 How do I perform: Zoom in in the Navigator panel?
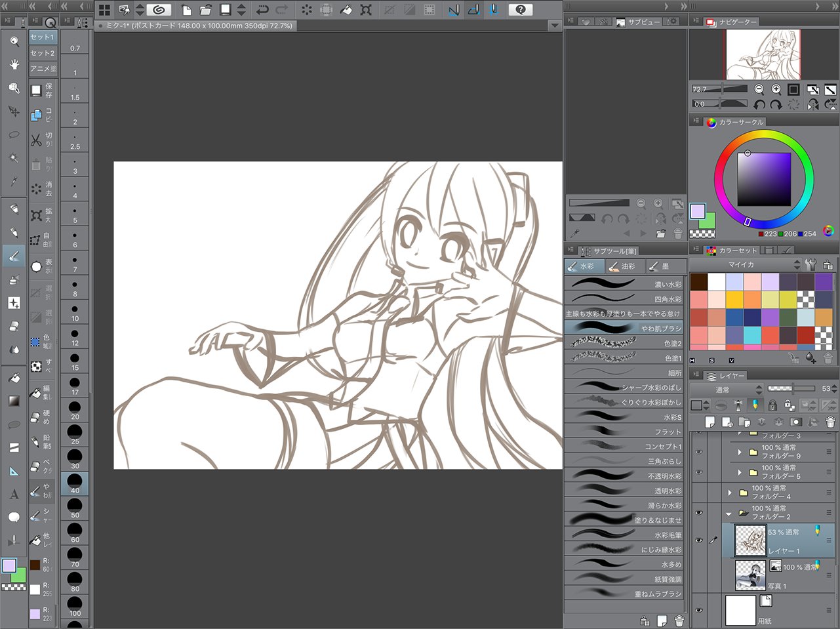(x=776, y=89)
